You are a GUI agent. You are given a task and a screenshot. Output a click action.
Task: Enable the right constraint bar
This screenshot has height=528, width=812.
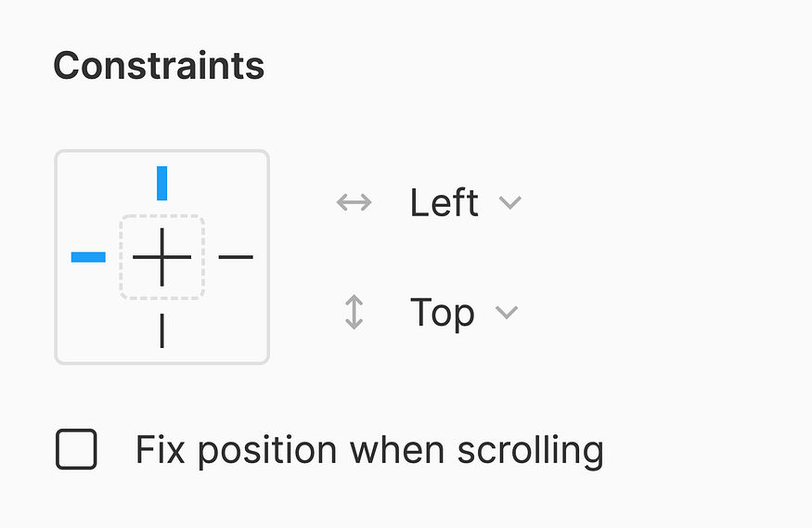point(236,257)
